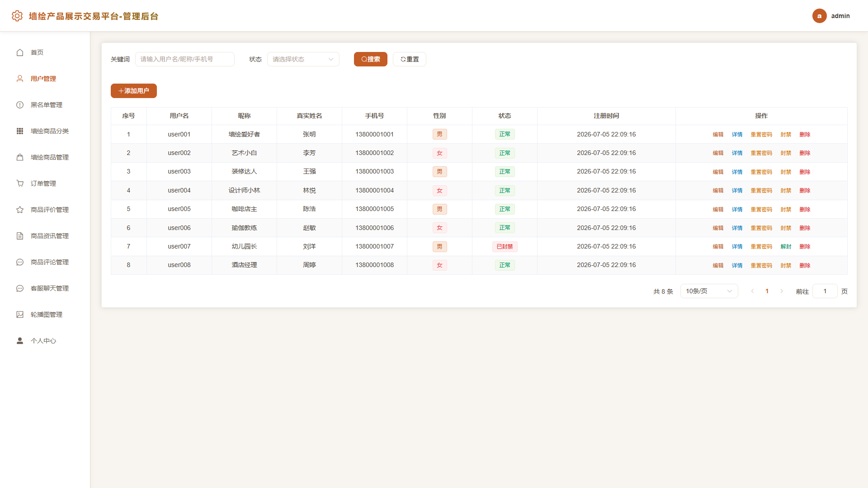Click nickname cell 酒店经理
This screenshot has width=868, height=488.
click(x=244, y=265)
